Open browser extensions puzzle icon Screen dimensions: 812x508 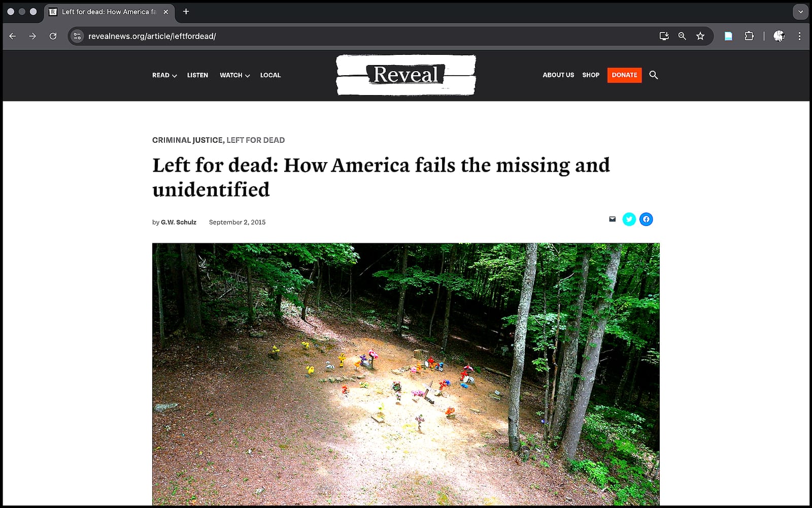[749, 36]
